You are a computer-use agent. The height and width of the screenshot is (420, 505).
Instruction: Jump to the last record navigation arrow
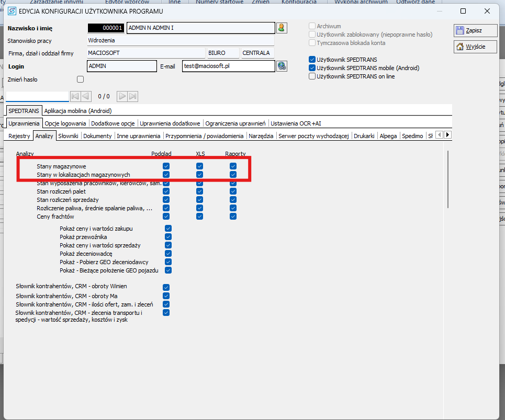(x=133, y=96)
